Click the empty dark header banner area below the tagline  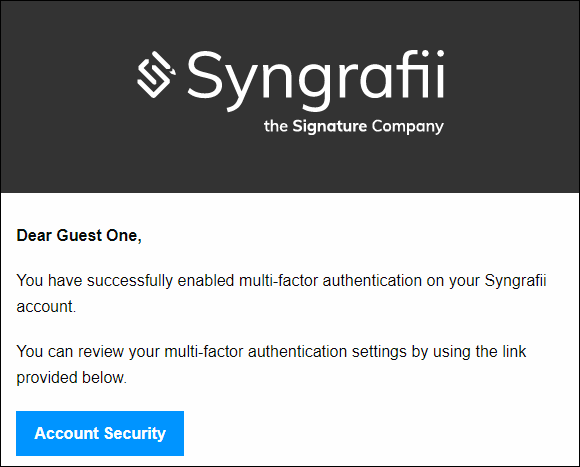[x=290, y=165]
